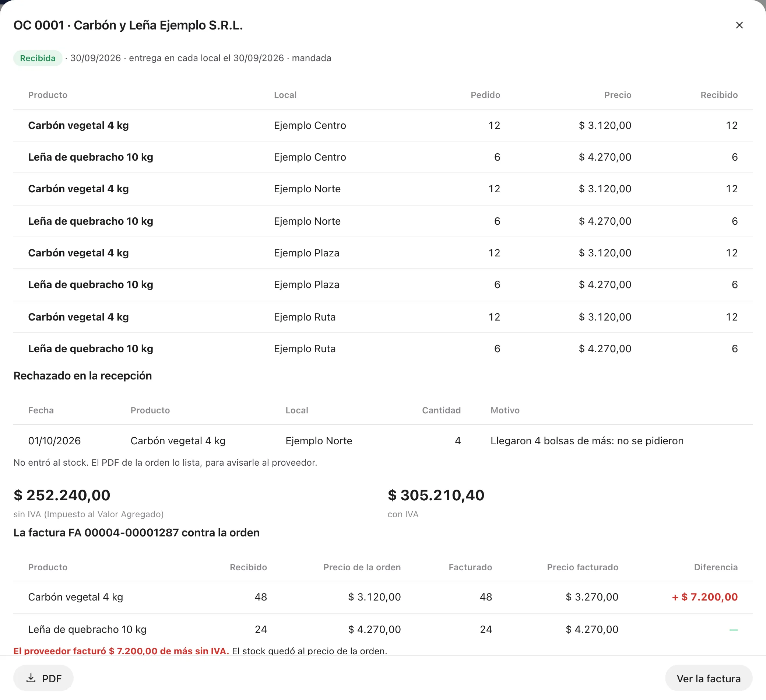
Task: Click the download icon on PDF button
Action: point(31,678)
